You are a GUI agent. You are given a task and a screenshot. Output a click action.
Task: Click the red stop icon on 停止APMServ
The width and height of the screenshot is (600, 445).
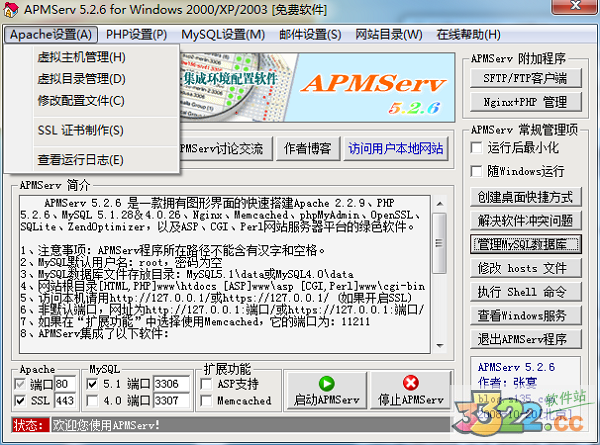click(x=411, y=383)
